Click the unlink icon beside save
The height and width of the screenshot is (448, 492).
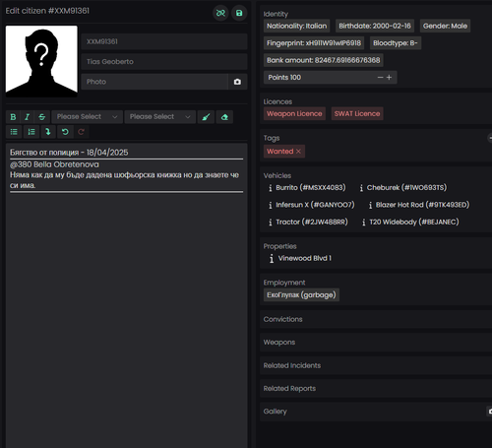coord(220,13)
